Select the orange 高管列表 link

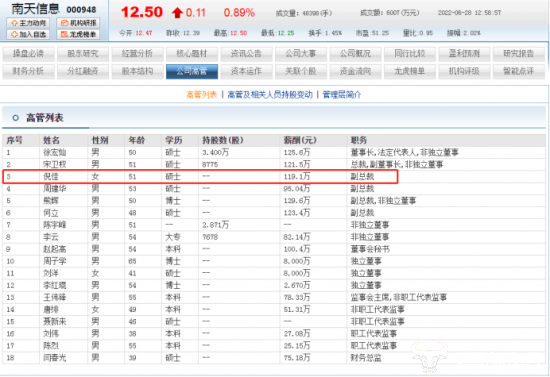[202, 95]
